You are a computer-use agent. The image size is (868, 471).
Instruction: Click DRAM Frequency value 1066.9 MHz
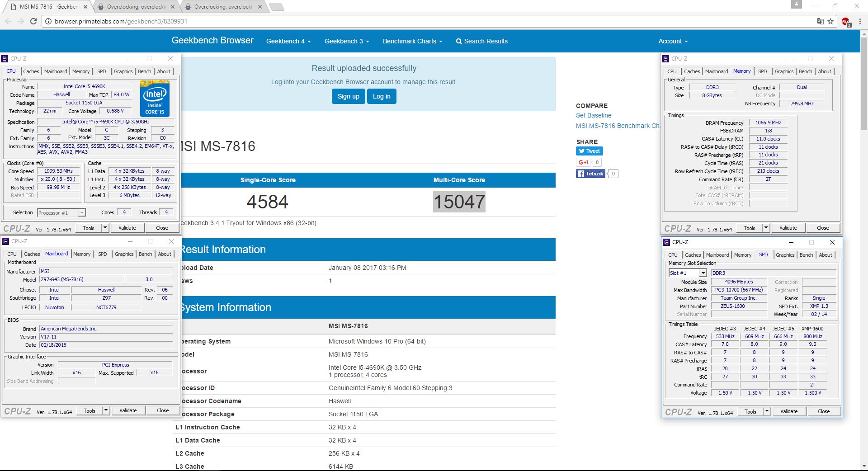[x=768, y=122]
